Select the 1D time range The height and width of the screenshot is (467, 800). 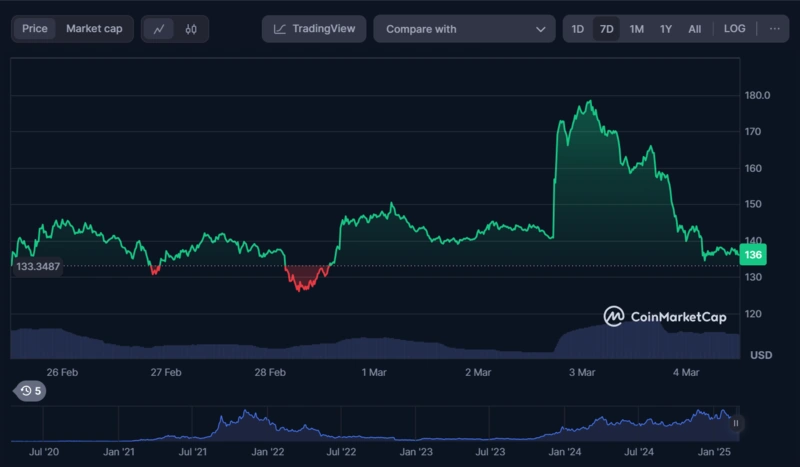tap(578, 29)
